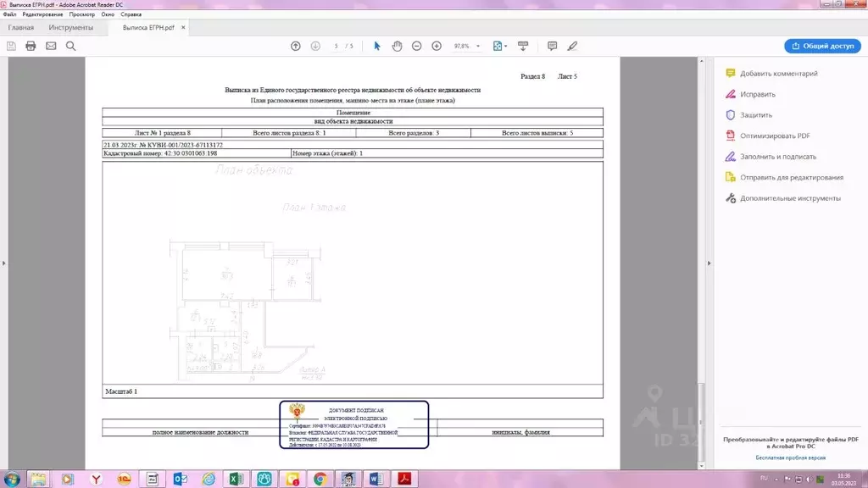
Task: Switch to the Инструменты tab
Action: click(71, 28)
